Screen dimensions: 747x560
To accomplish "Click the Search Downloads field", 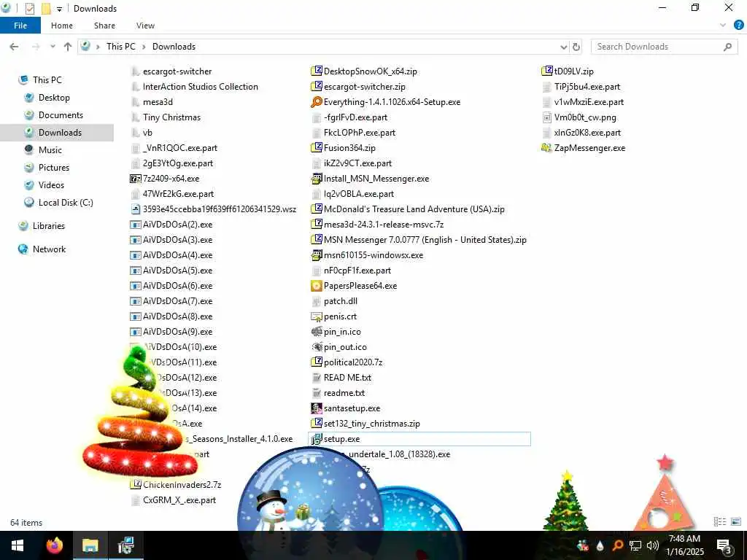I will point(664,47).
